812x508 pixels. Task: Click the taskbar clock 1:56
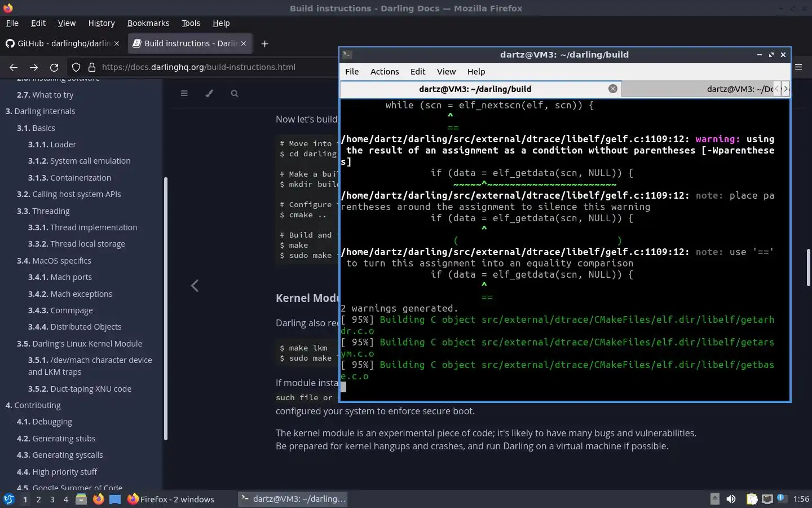(801, 499)
